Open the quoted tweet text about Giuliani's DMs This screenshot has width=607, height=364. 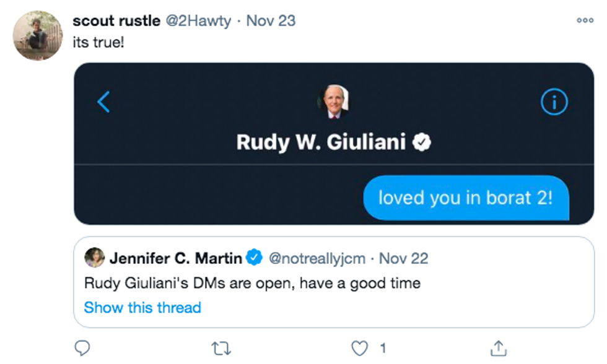pos(252,284)
